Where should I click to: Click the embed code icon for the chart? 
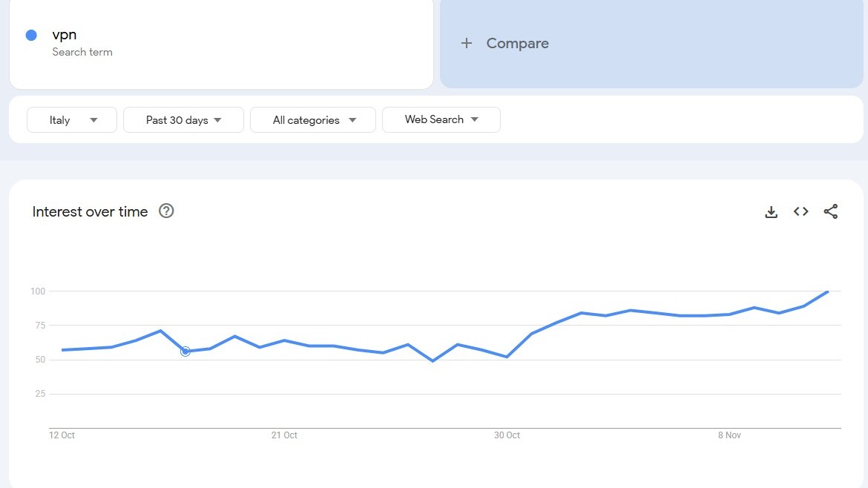pyautogui.click(x=800, y=211)
